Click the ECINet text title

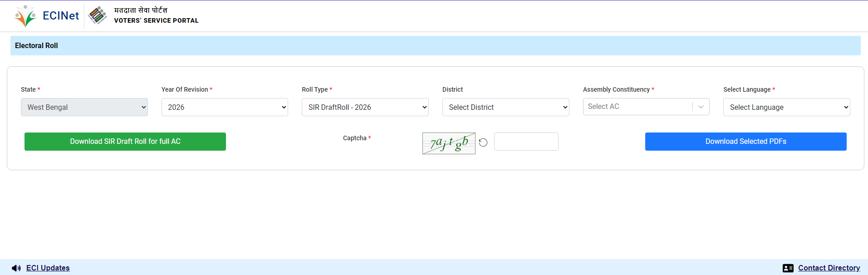61,16
